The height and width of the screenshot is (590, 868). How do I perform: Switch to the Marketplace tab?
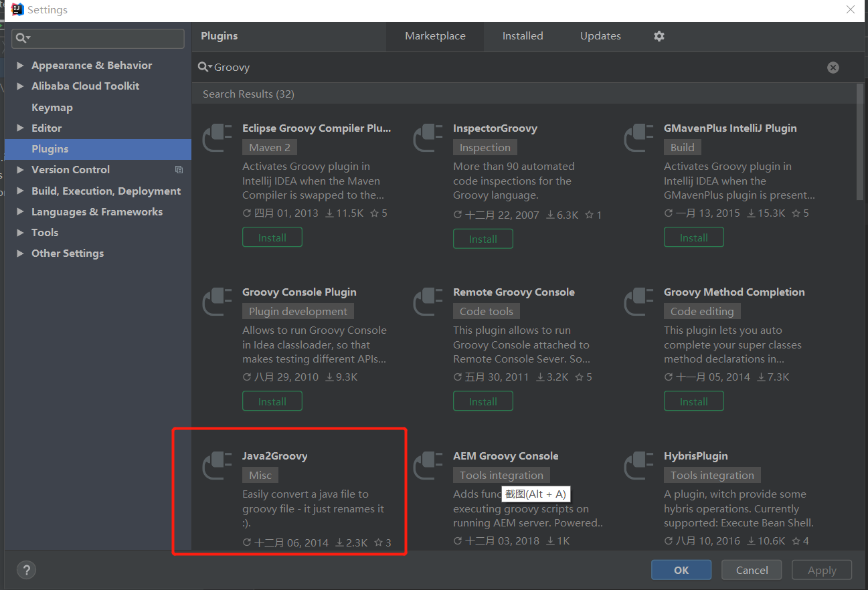coord(435,36)
